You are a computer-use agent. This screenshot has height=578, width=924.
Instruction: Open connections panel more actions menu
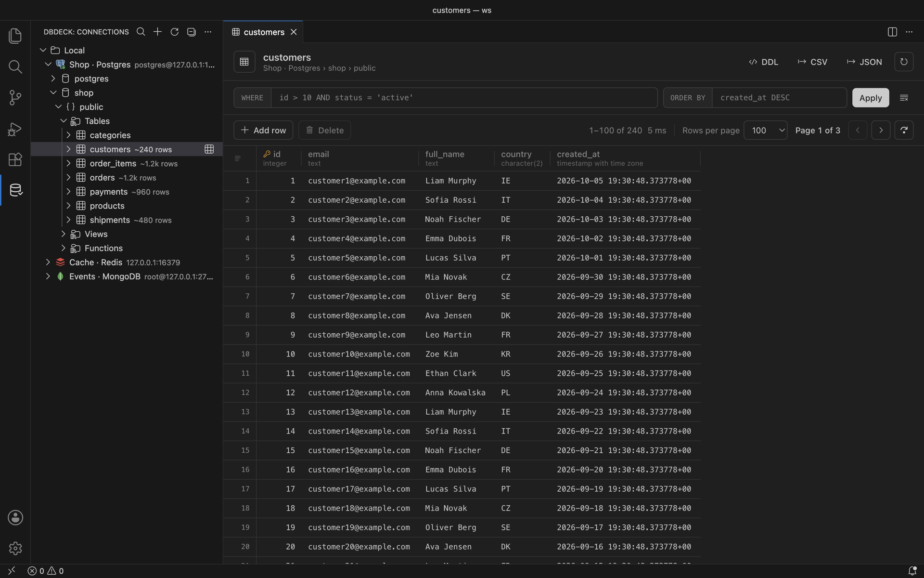point(208,32)
